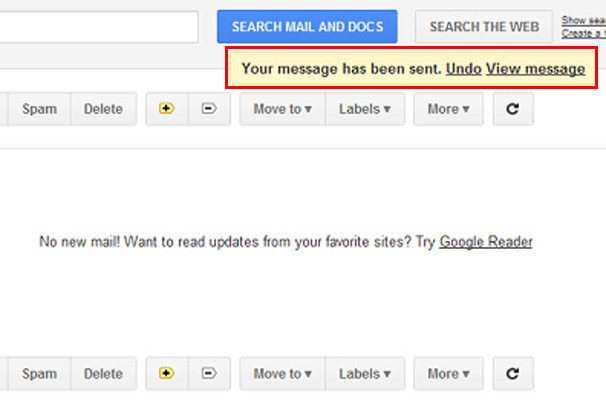This screenshot has width=606, height=404.
Task: Mark as not important in top toolbar
Action: [x=209, y=109]
